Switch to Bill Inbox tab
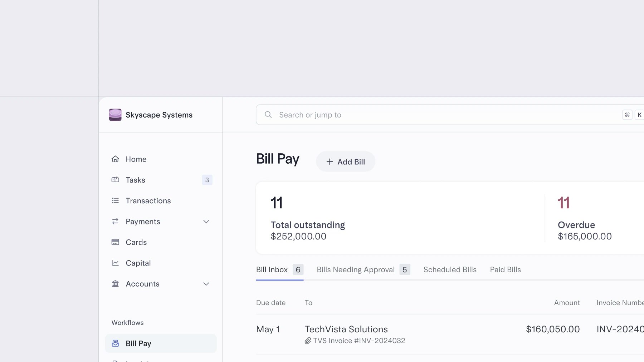644x362 pixels. click(x=280, y=270)
